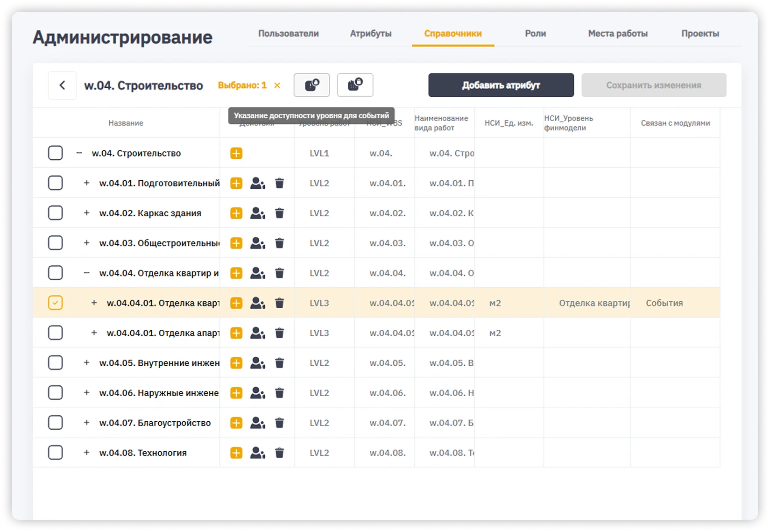Click the second calendar lock toolbar icon
Screen dimensions: 770x532
tap(355, 85)
